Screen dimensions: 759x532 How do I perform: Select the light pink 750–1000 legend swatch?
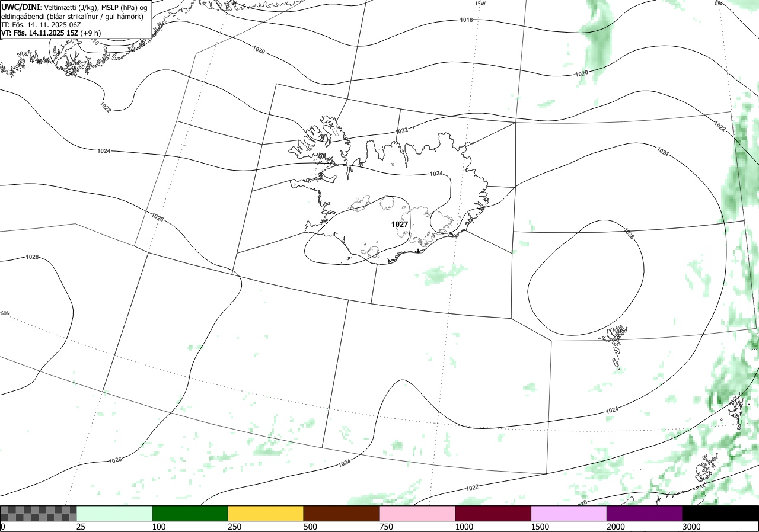417,513
